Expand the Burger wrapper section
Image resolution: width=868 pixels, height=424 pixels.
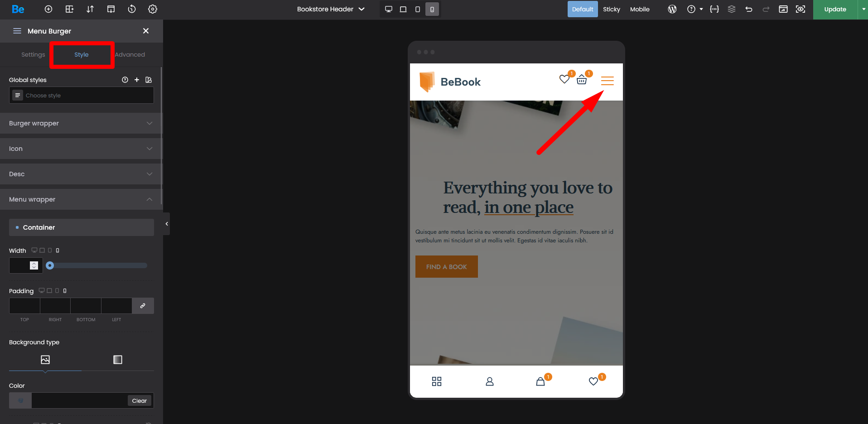coord(82,123)
